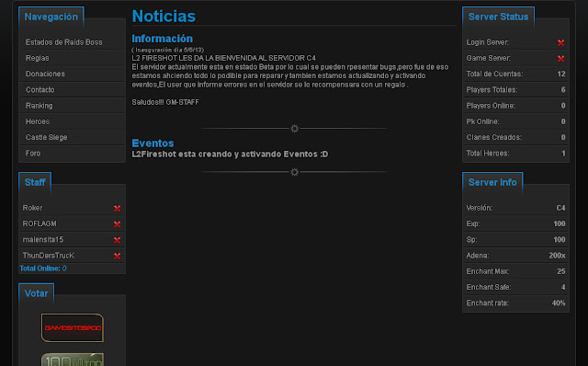Click the Pk Online row
The image size is (588, 366).
click(515, 121)
